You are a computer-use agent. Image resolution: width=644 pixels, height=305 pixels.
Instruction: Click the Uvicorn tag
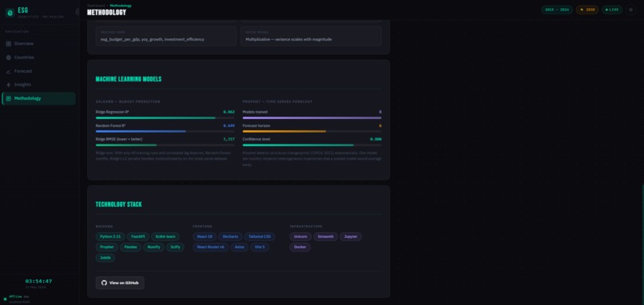(300, 236)
